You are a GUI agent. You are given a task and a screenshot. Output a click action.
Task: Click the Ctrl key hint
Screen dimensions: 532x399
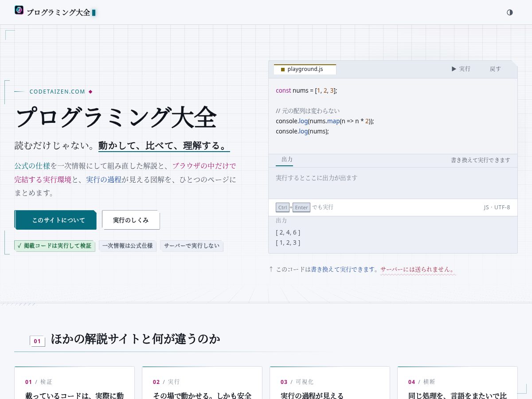pos(282,207)
